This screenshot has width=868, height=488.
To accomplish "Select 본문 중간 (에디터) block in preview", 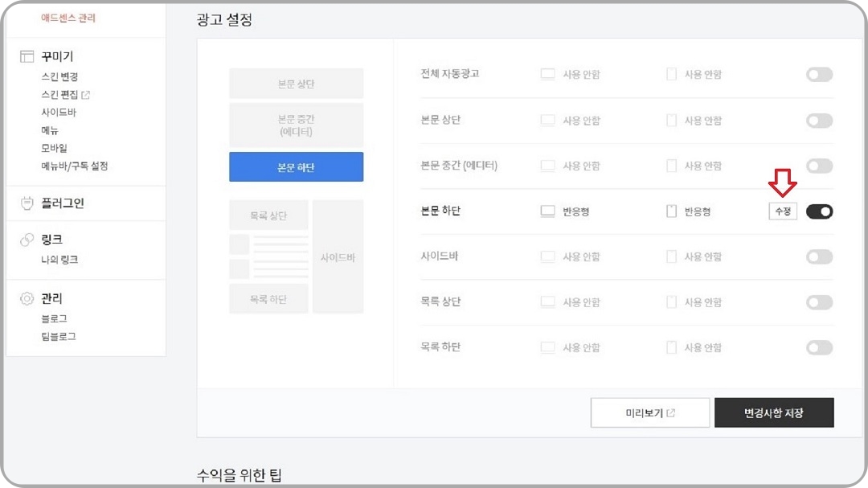I will tap(296, 125).
